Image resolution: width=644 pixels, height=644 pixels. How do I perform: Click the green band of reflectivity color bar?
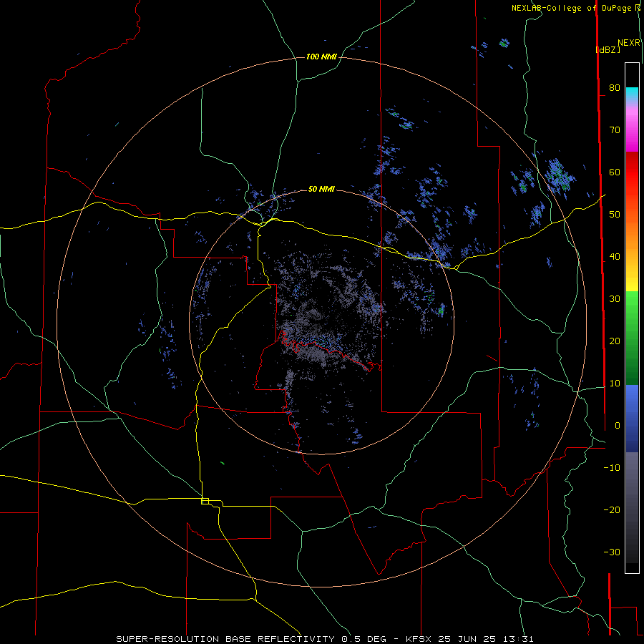click(x=632, y=338)
